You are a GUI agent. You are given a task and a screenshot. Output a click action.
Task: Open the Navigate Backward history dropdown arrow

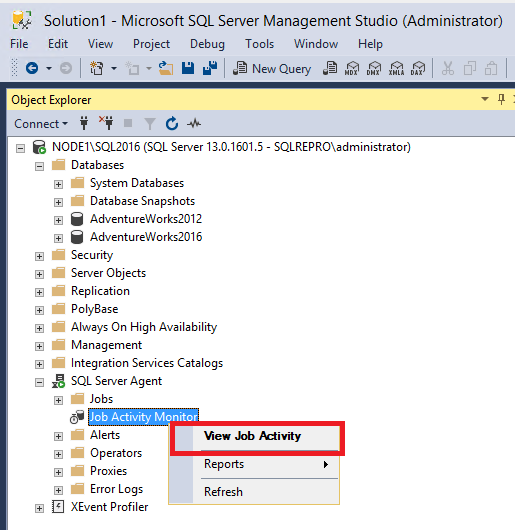pyautogui.click(x=49, y=69)
